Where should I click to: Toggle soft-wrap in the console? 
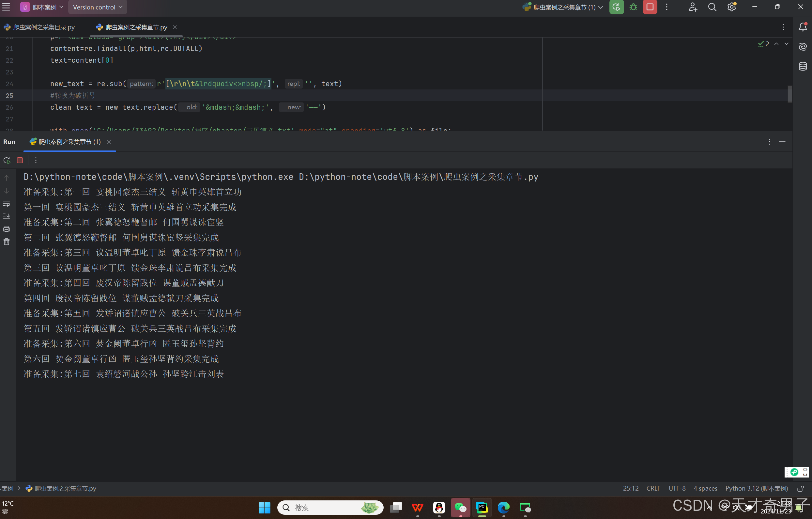pos(7,203)
